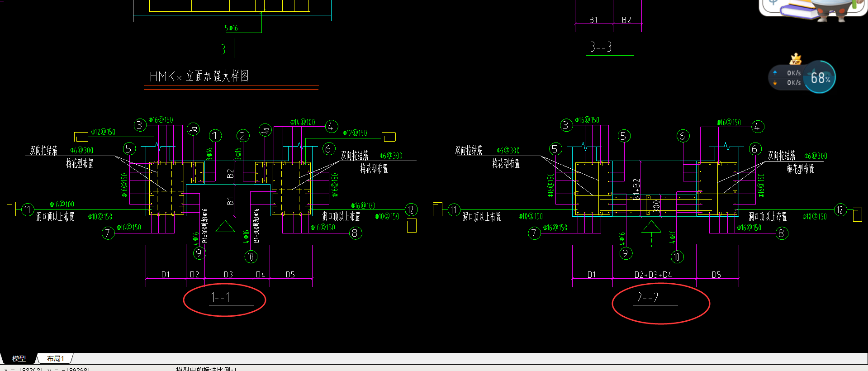
Task: Select D5 dimension in section 2--2
Action: (716, 275)
